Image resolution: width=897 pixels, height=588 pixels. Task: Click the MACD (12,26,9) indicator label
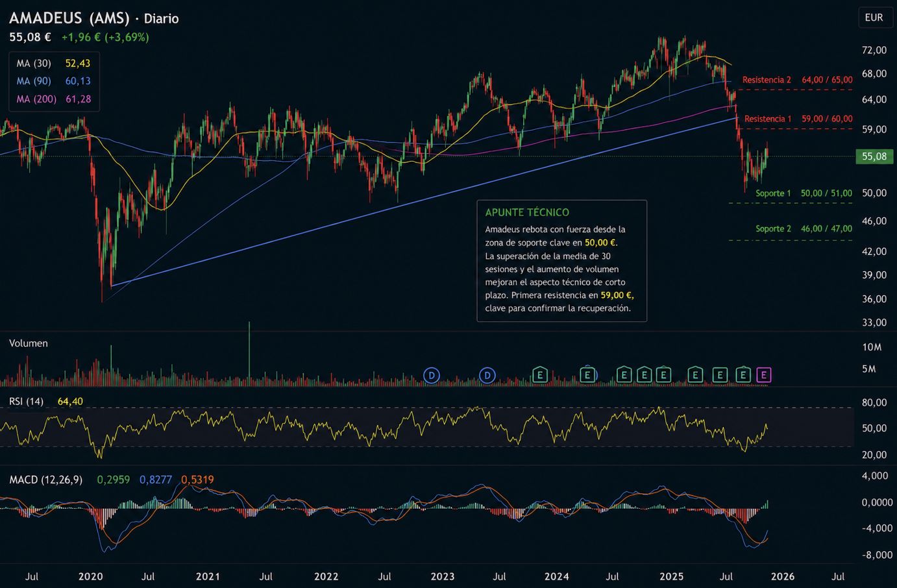pyautogui.click(x=45, y=480)
